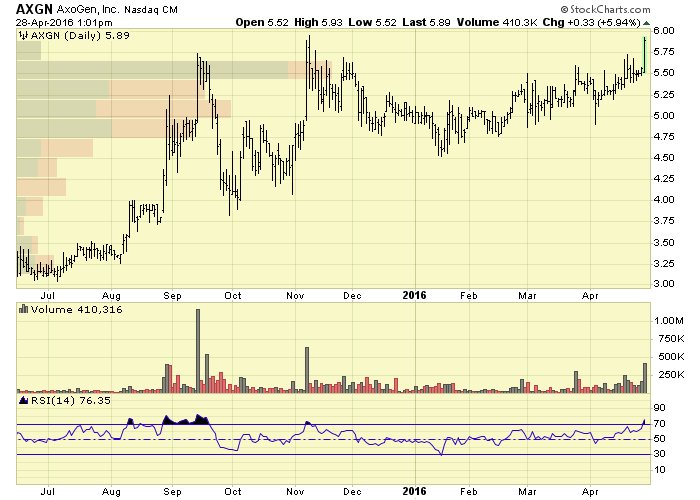This screenshot has height=500, width=700.
Task: Click the OHLC bar icon beside AXGN (Daily)
Action: coord(23,35)
